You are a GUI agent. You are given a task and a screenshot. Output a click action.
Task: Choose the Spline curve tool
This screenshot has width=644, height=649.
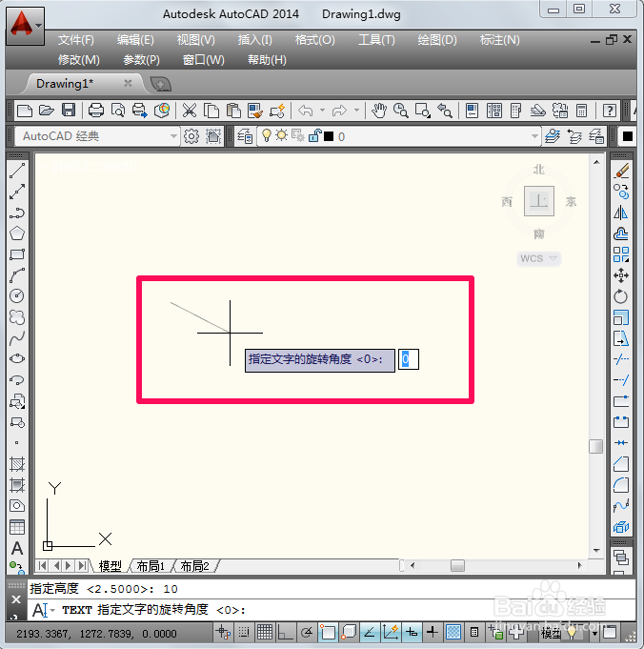click(x=17, y=338)
